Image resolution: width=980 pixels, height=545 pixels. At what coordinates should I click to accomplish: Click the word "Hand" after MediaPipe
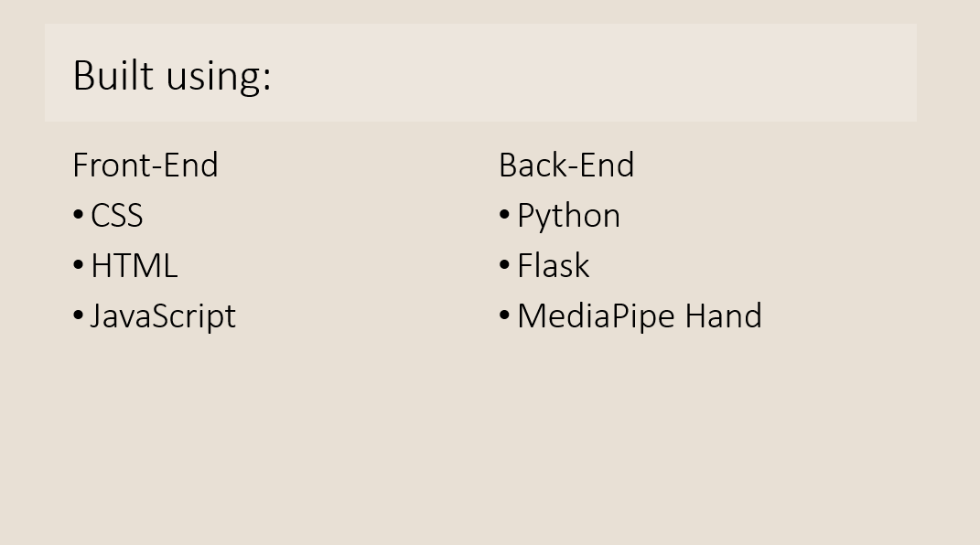(724, 315)
